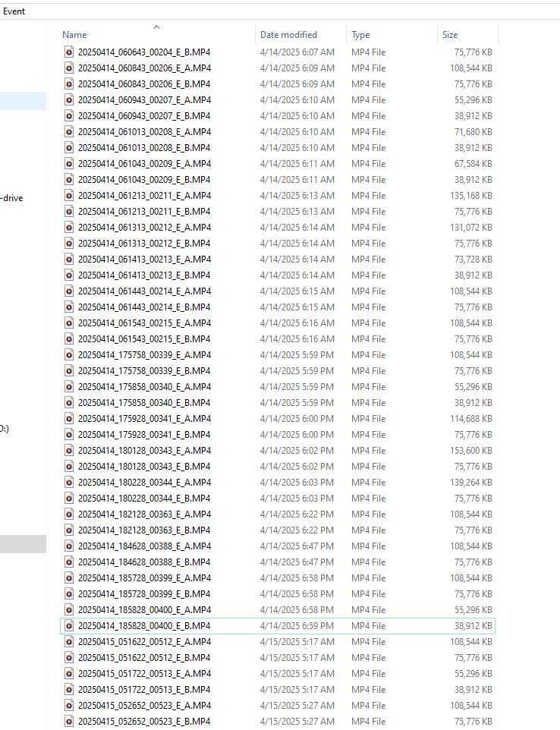The image size is (560, 730).
Task: Click the icon beside 20250414_185828_00400_E_B.MP4
Action: 69,626
